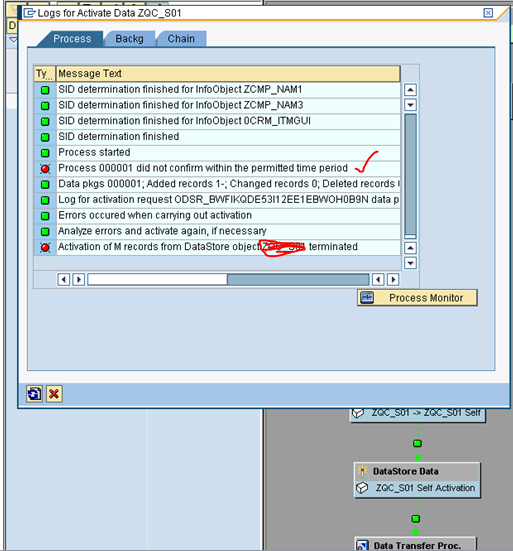Open the Backg tab

(x=129, y=39)
